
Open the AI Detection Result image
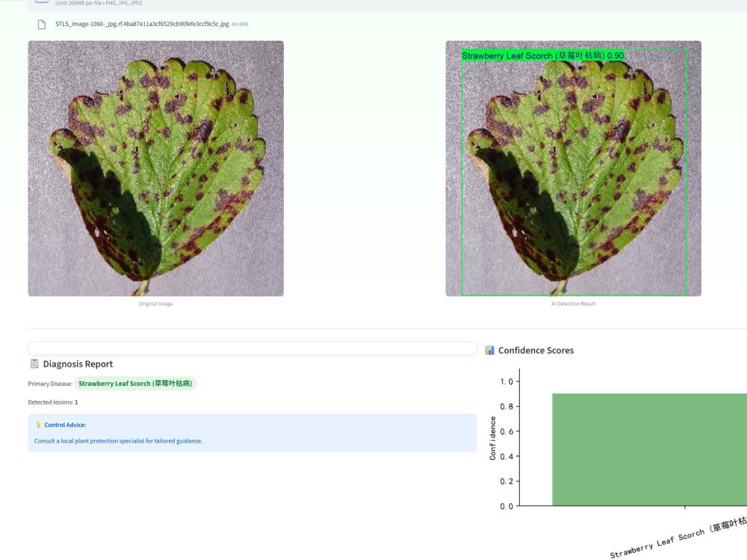coord(573,169)
